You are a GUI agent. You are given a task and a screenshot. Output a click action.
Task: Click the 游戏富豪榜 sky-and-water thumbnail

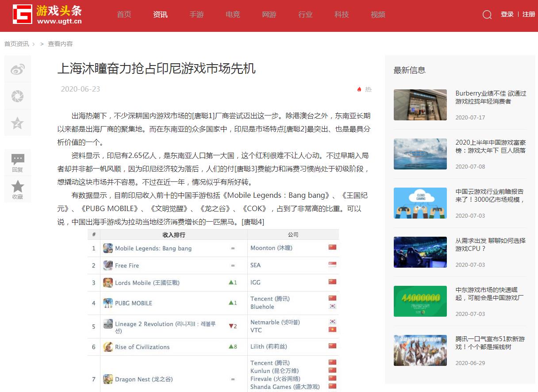[x=420, y=154]
